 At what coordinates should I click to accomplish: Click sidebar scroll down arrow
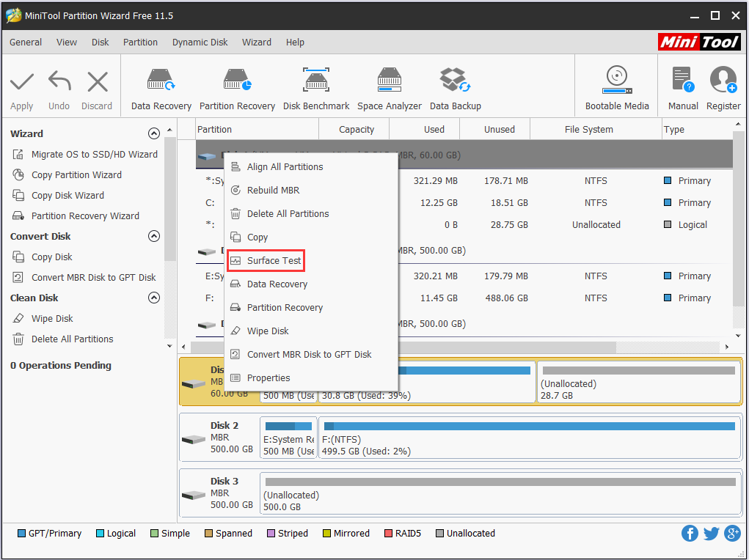point(169,346)
